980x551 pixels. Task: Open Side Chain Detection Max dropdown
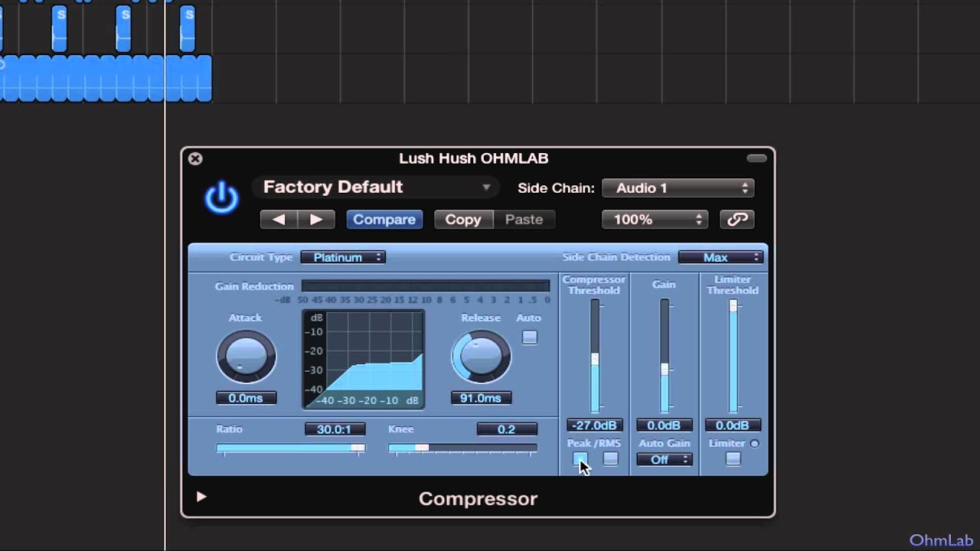(720, 257)
